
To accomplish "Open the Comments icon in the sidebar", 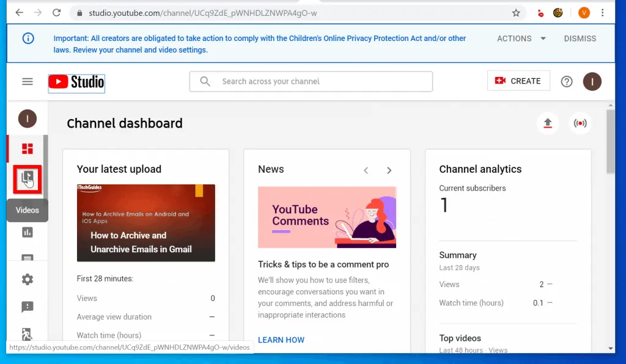I will [27, 258].
